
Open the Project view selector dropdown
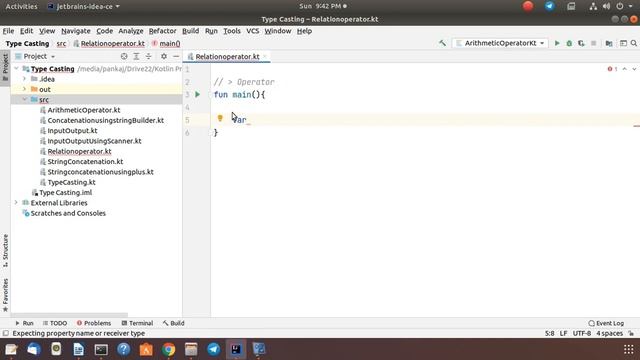tap(35, 56)
